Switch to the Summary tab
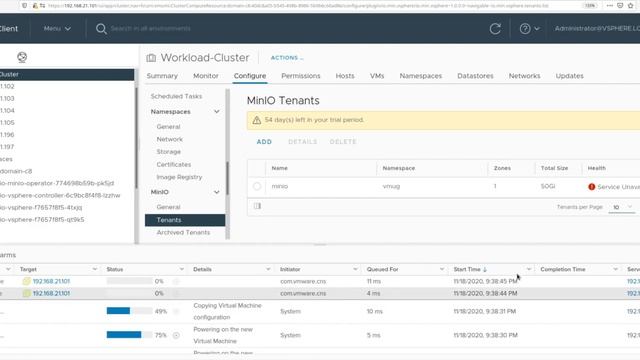The width and height of the screenshot is (640, 360). [x=162, y=76]
